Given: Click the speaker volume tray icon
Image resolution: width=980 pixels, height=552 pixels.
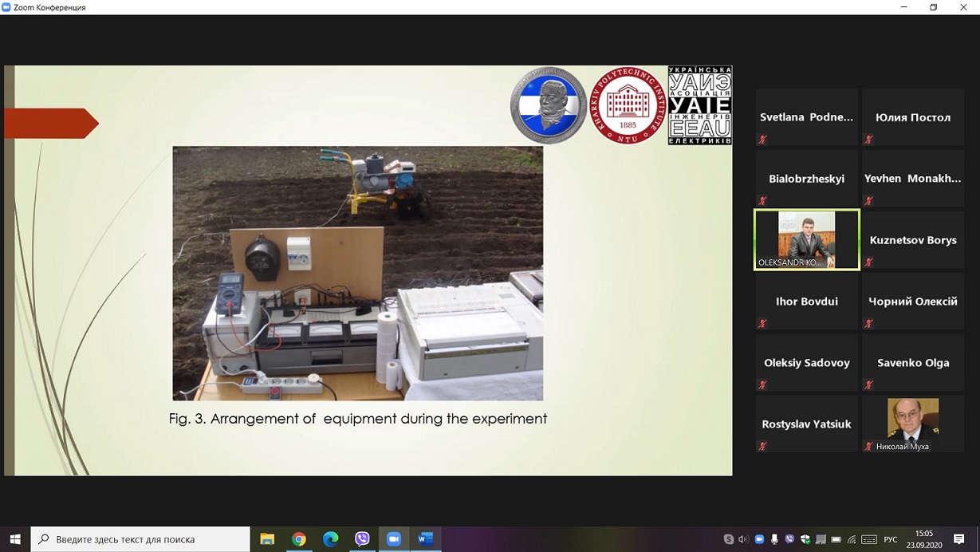Looking at the screenshot, I should [743, 540].
